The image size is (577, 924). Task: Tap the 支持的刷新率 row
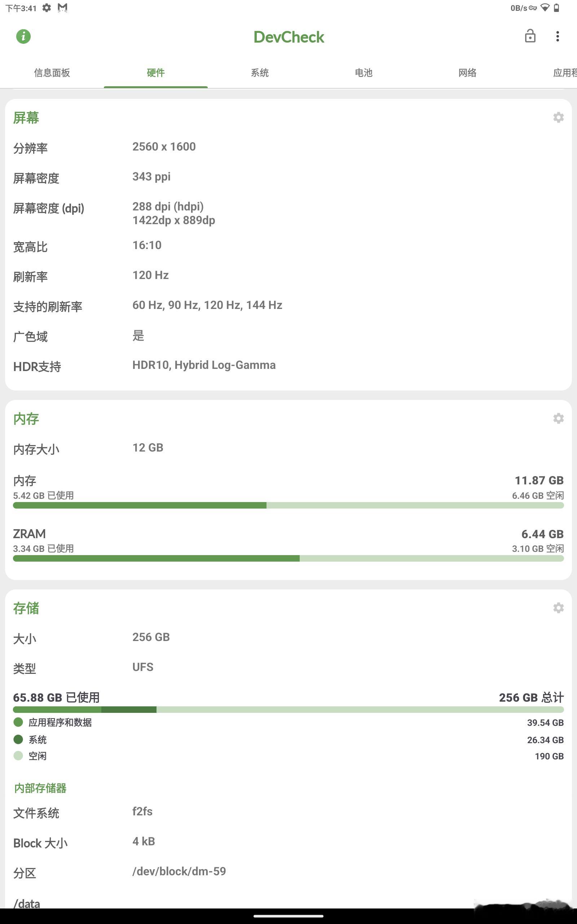pos(288,306)
